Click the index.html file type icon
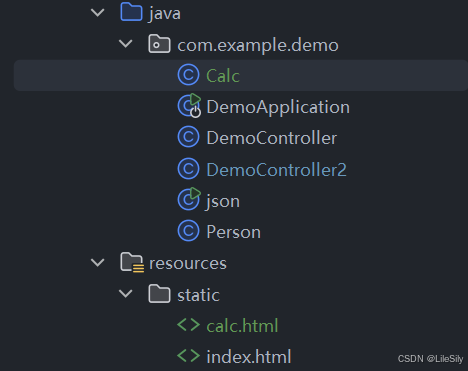 pyautogui.click(x=188, y=356)
